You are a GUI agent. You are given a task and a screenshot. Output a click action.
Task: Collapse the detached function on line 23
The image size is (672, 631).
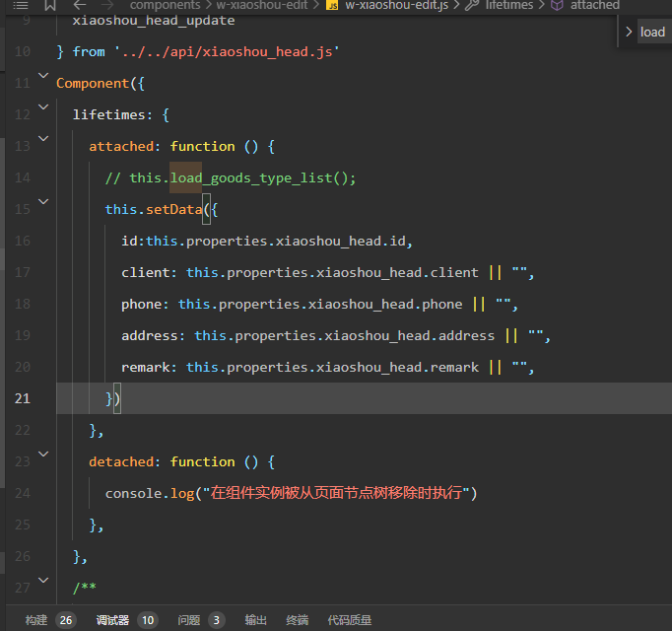coord(42,455)
